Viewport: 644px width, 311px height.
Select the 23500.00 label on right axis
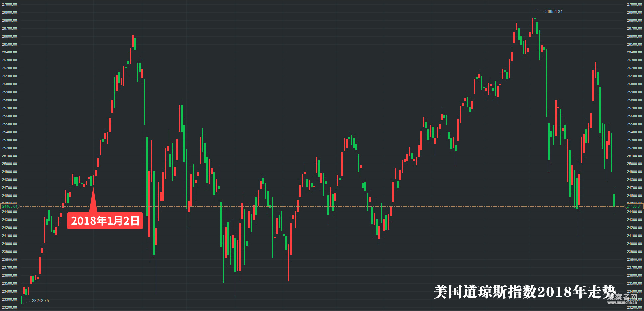[634, 283]
